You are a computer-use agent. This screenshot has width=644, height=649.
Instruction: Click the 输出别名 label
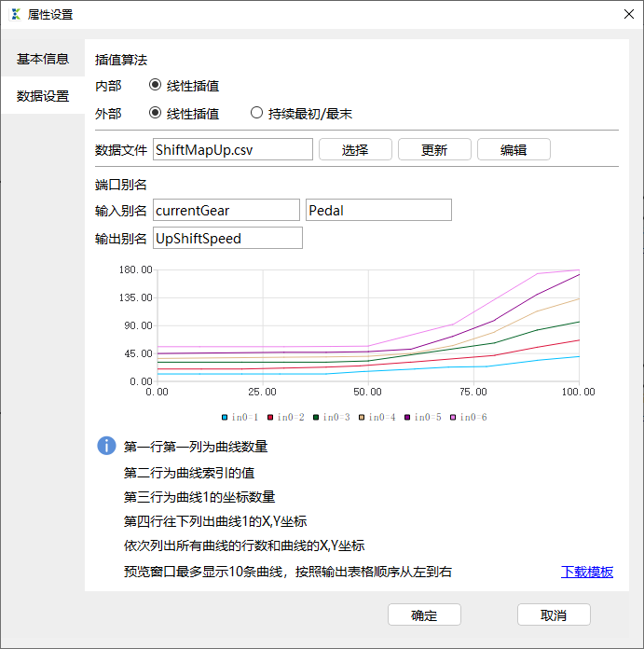coord(121,239)
